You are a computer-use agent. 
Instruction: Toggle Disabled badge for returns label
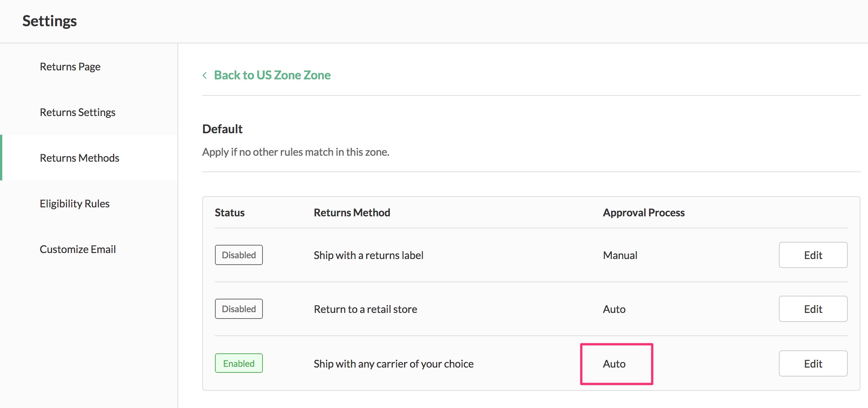click(239, 255)
